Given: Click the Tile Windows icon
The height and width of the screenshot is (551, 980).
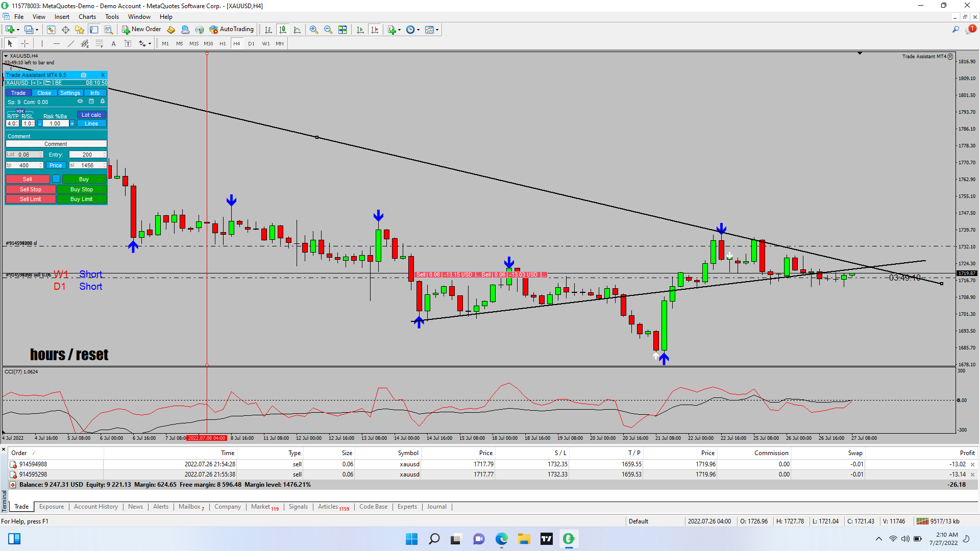Looking at the screenshot, I should tap(342, 30).
